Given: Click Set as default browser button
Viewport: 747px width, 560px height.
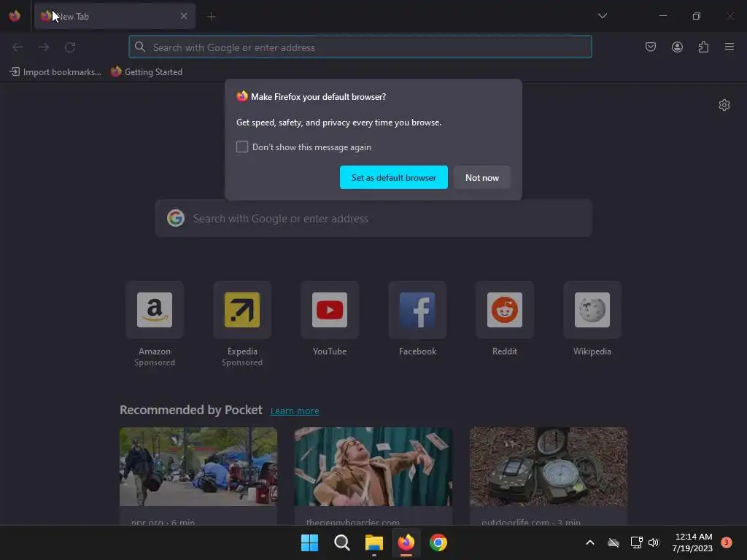Looking at the screenshot, I should pyautogui.click(x=393, y=177).
